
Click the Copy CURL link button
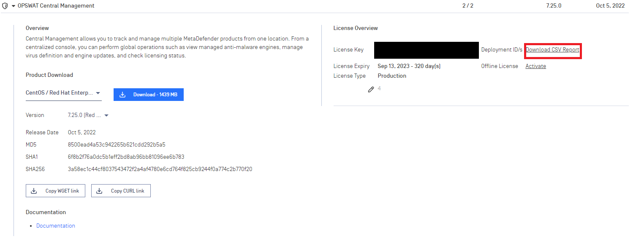point(121,191)
